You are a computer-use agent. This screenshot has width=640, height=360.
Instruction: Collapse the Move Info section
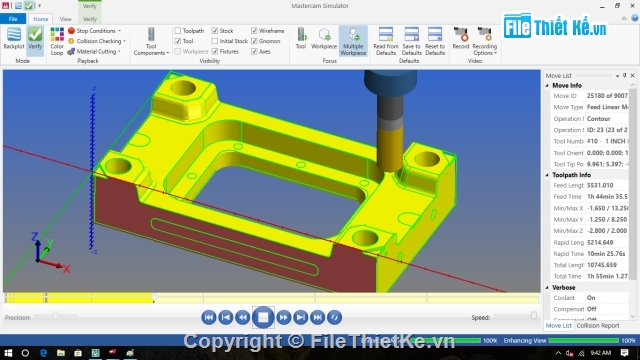click(547, 85)
